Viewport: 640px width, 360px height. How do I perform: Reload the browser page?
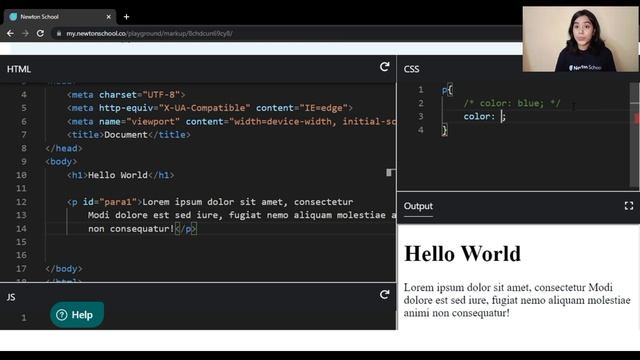click(40, 33)
